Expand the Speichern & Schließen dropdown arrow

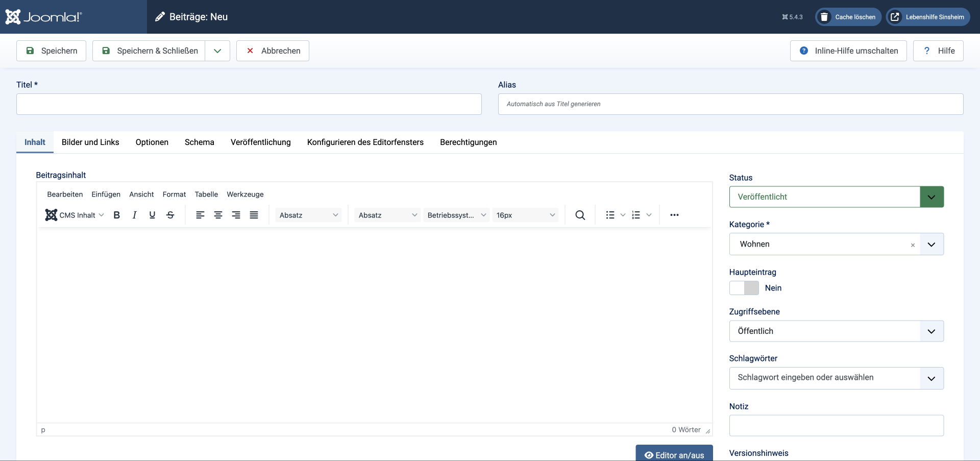217,51
